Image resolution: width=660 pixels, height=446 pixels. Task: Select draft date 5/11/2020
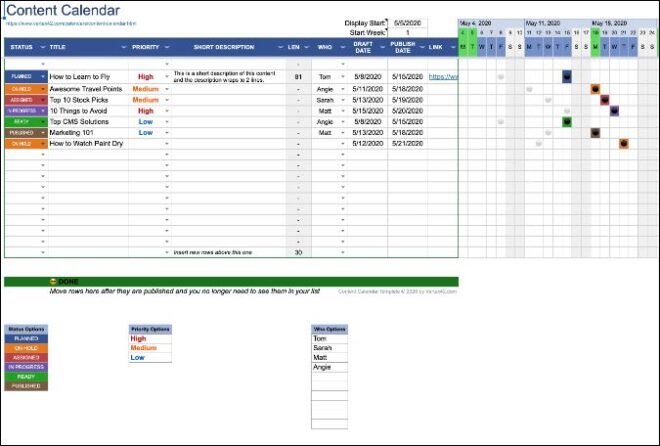click(367, 89)
